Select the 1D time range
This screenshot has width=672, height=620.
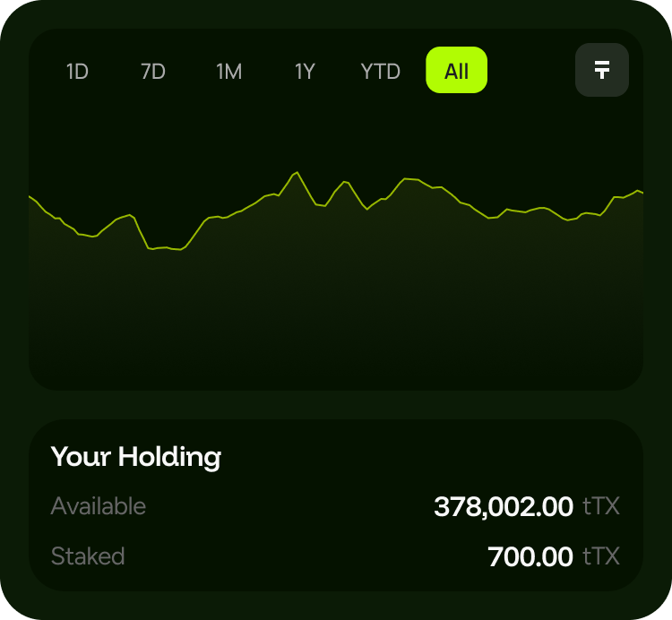tap(77, 72)
